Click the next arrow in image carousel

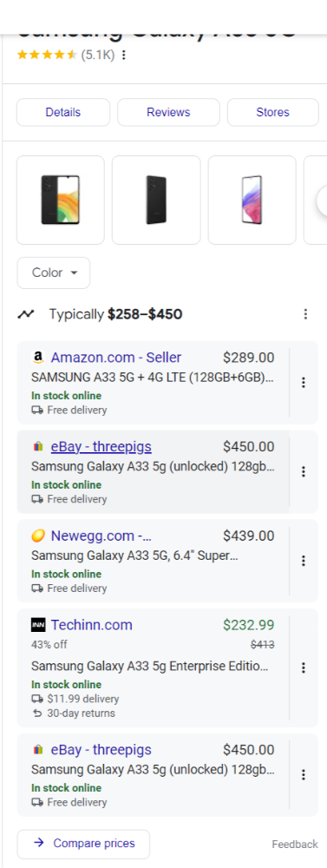322,201
